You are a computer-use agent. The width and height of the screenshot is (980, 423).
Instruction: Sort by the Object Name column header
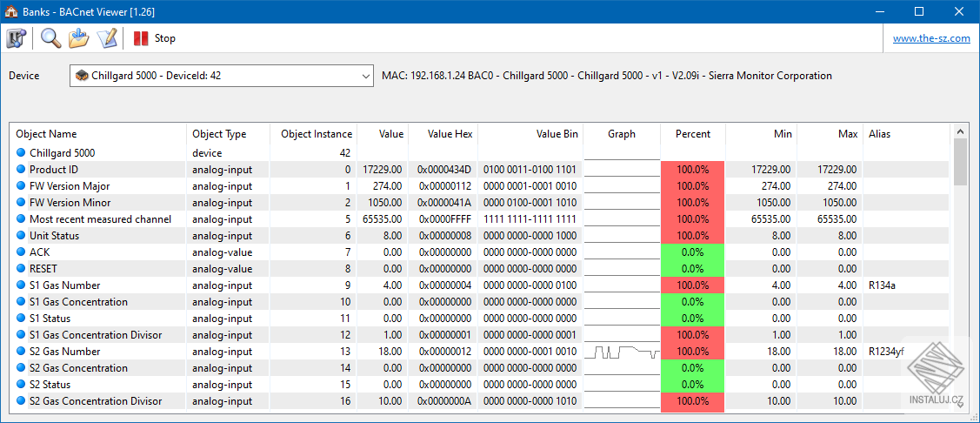click(x=98, y=134)
